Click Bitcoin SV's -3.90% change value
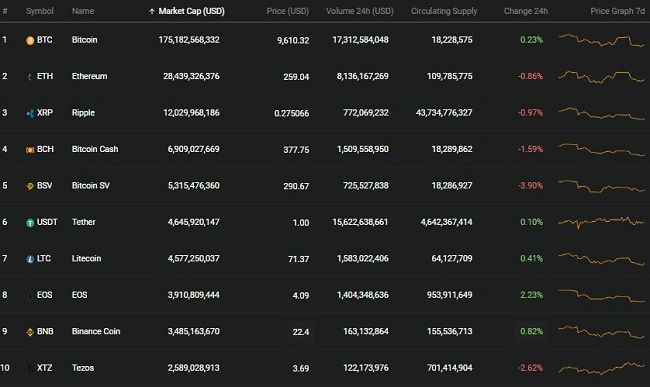 pyautogui.click(x=531, y=186)
